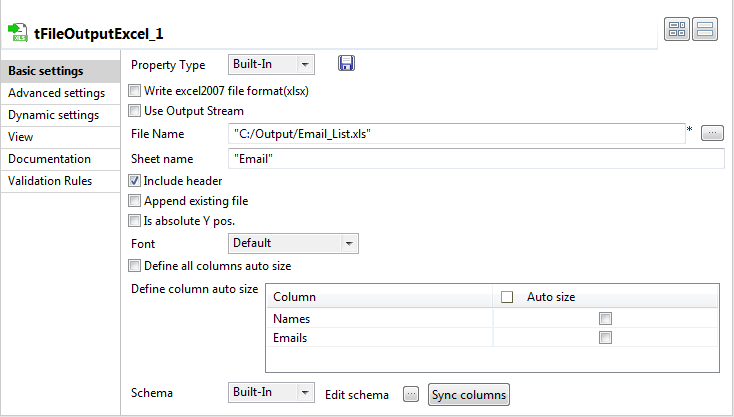Tick Auto size checkbox for Emails column
This screenshot has height=417, width=734.
pyautogui.click(x=605, y=338)
